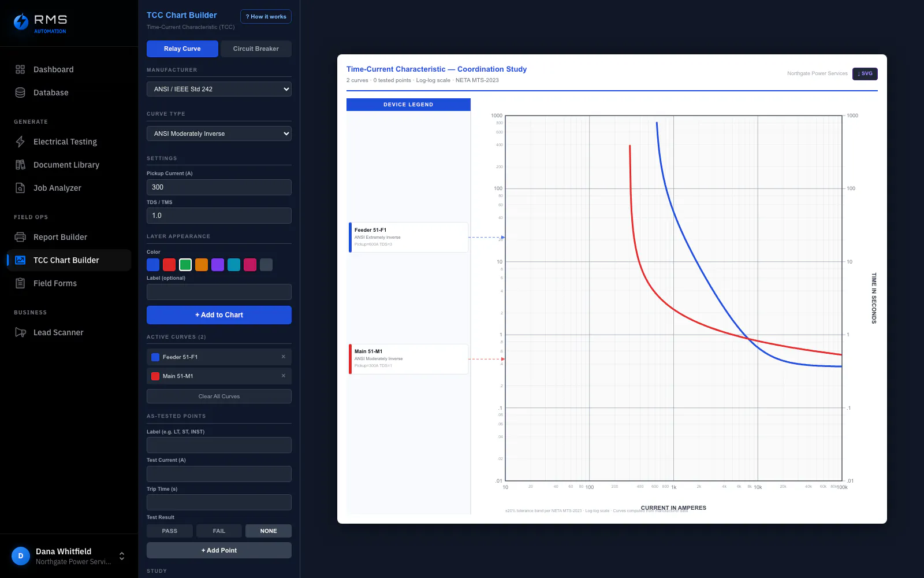Click TCC Chart Builder chart icon
The width and height of the screenshot is (924, 578).
[x=20, y=260]
